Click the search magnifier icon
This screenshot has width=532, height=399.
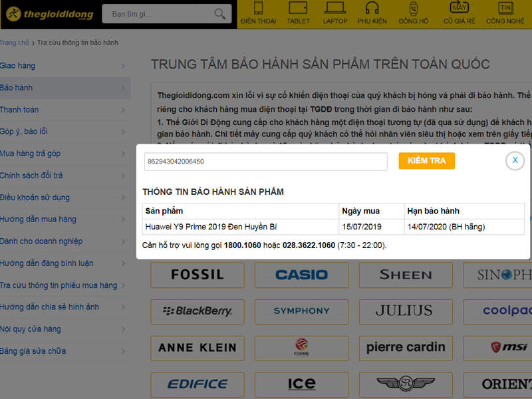[219, 14]
